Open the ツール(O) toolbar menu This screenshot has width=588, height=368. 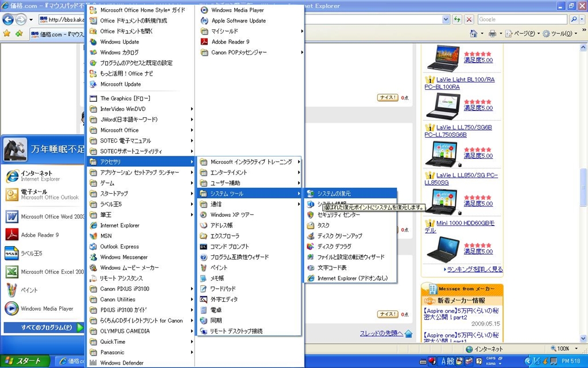(560, 34)
